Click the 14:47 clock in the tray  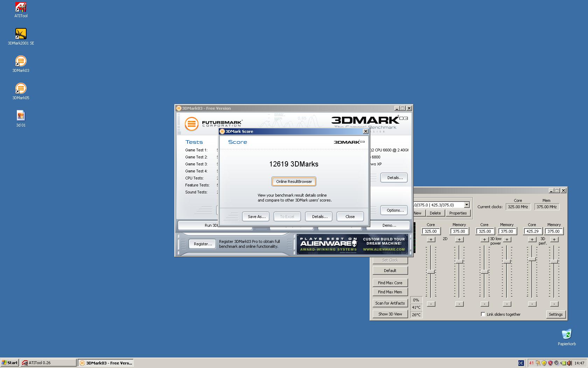click(579, 363)
